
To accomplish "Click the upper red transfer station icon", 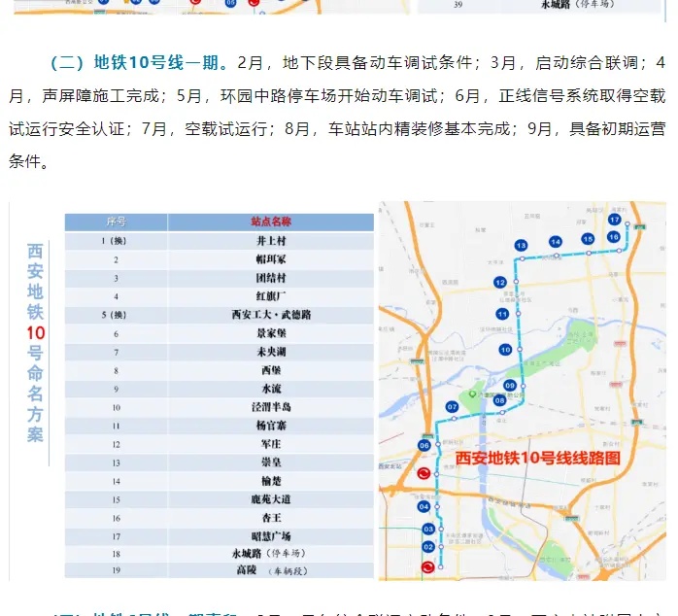I will pos(424,474).
